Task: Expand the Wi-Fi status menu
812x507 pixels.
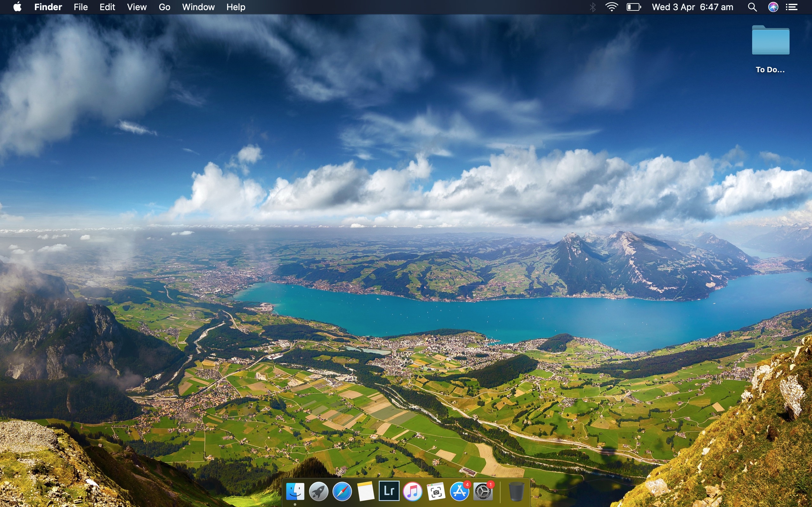Action: click(x=612, y=7)
